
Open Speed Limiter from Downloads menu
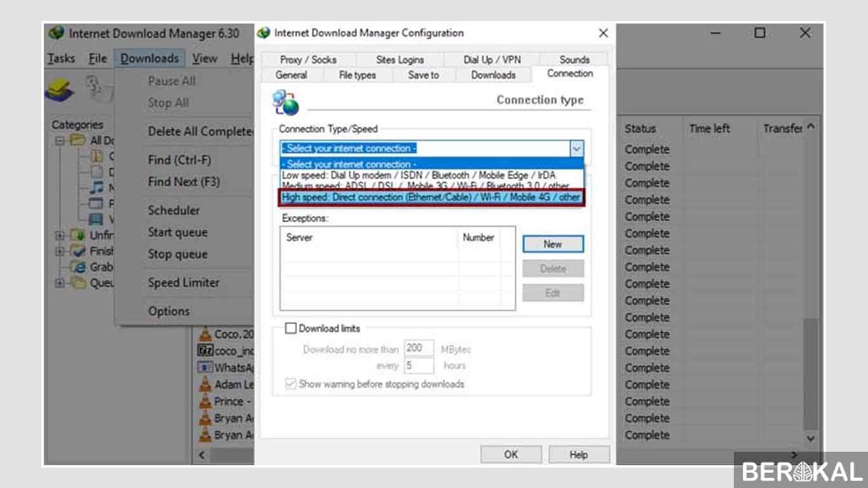184,283
